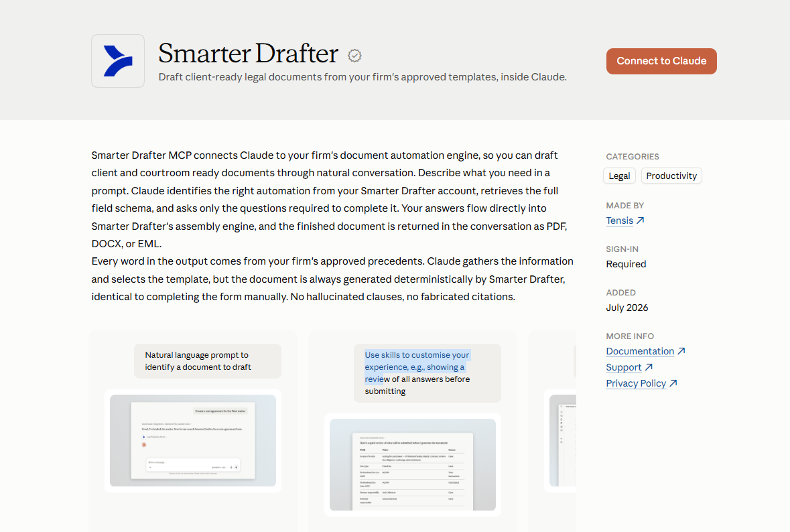
Task: Click the external arrow icon beside Privacy Policy
Action: pyautogui.click(x=673, y=383)
